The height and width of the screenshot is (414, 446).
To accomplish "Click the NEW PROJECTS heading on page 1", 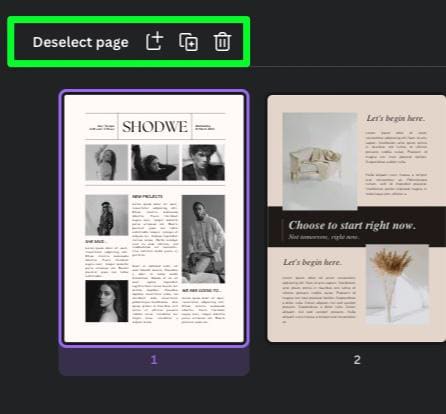I will (x=147, y=197).
